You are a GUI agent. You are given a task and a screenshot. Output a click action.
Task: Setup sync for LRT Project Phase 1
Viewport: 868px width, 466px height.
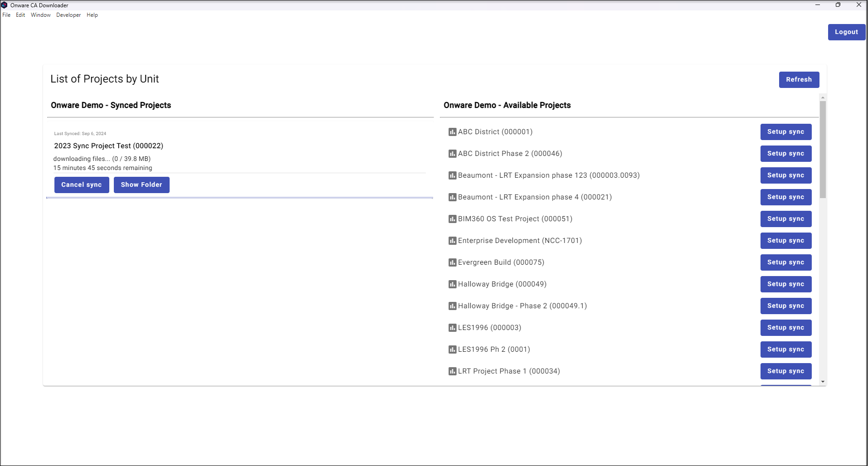pyautogui.click(x=785, y=371)
